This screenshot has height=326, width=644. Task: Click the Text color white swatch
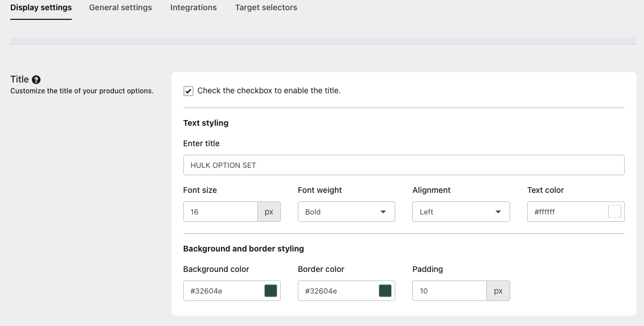(614, 212)
